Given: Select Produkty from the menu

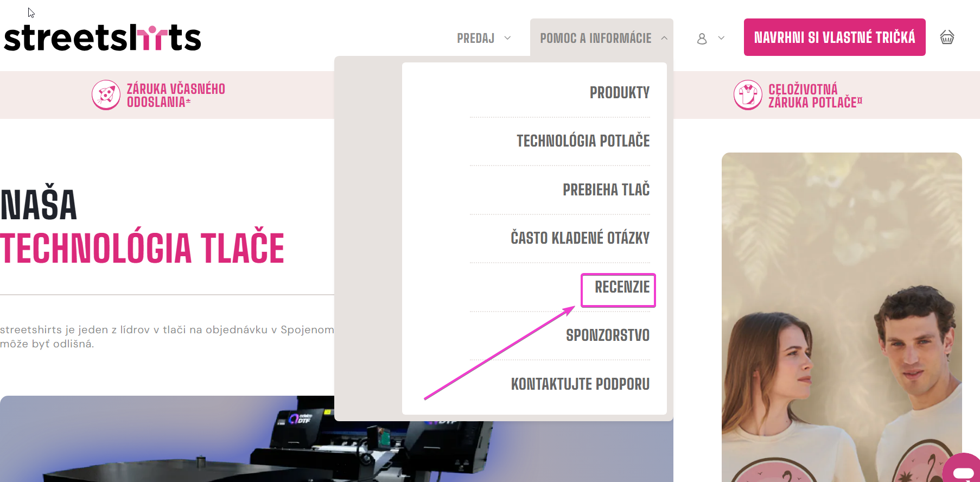Looking at the screenshot, I should [x=620, y=93].
